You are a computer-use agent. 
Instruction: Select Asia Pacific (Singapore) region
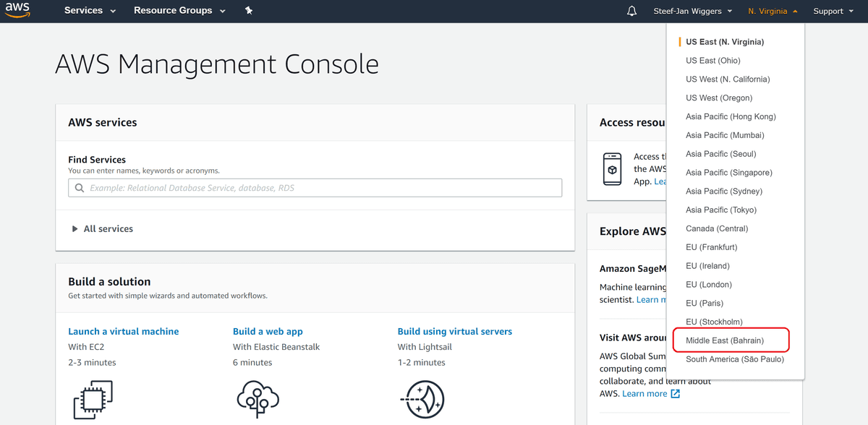(x=729, y=173)
